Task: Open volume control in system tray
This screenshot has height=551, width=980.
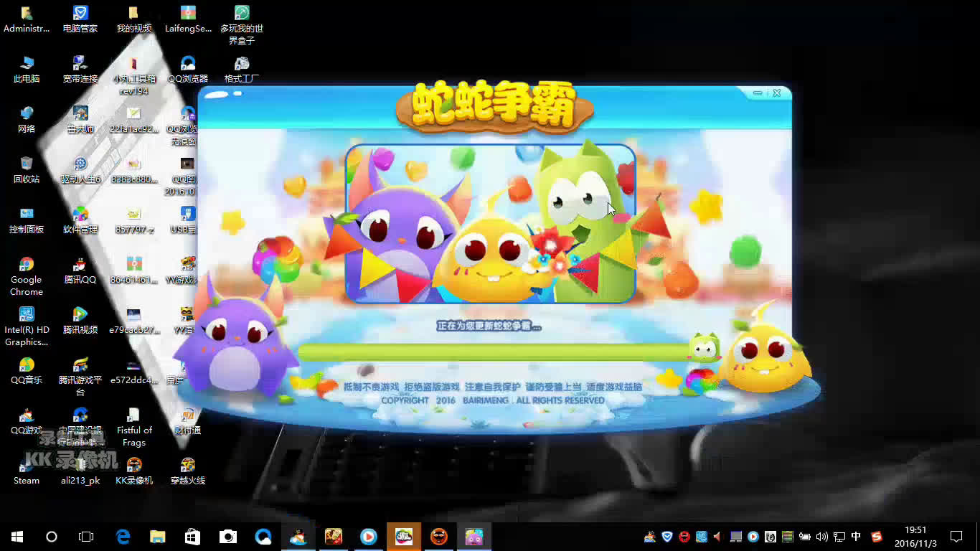Action: 821,537
